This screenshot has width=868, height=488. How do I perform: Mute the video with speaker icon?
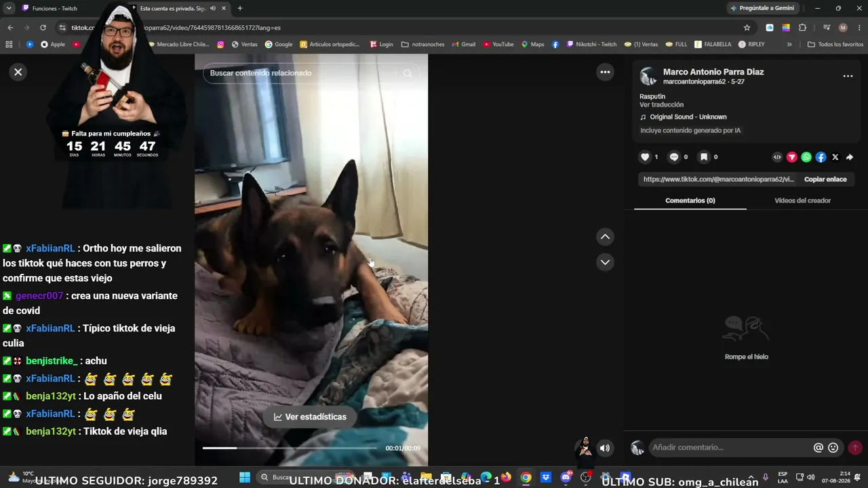[x=605, y=448]
